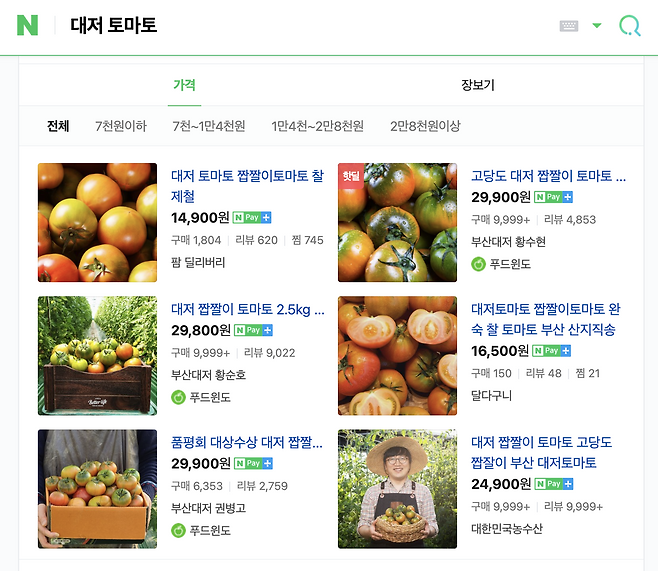
Task: Click the green search magnifier icon
Action: click(629, 26)
